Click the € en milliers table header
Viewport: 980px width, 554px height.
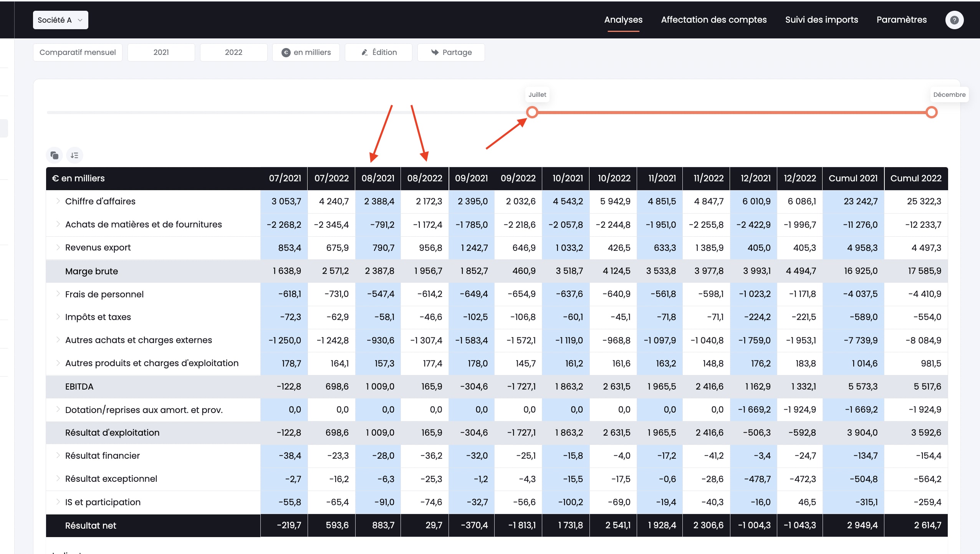[78, 178]
